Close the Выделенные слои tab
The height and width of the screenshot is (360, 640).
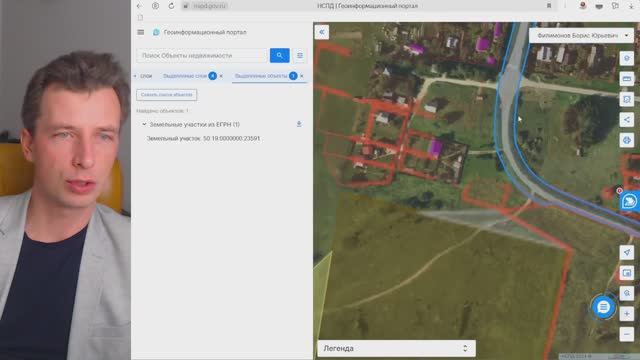tap(222, 76)
